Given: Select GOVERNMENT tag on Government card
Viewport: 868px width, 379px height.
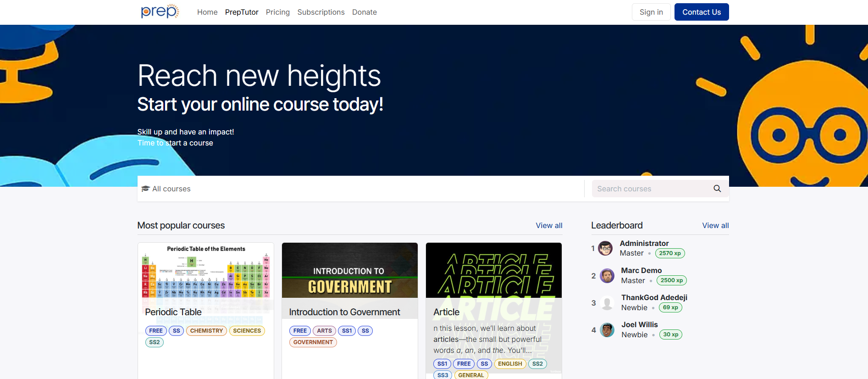Looking at the screenshot, I should click(x=313, y=342).
